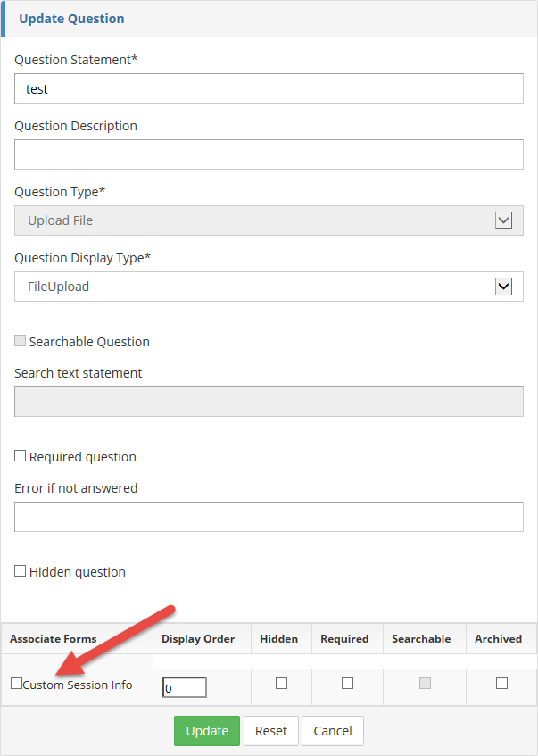Click the Searchable column checkbox in table

(x=425, y=684)
